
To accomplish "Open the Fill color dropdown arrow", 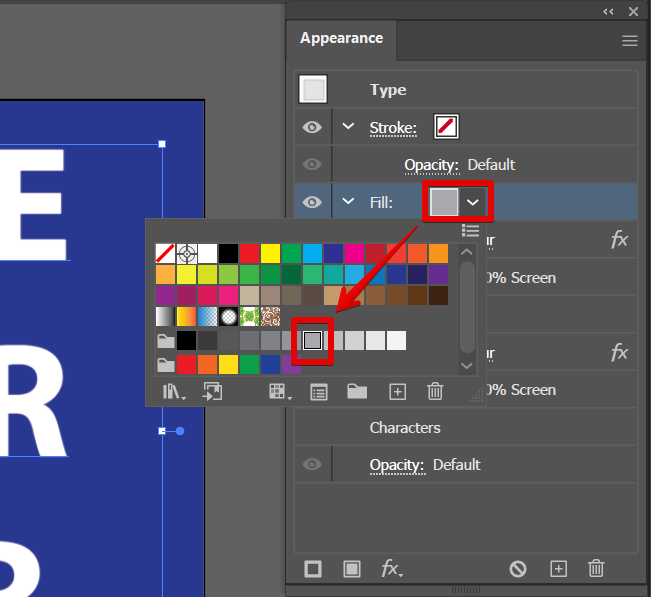I will click(x=474, y=202).
